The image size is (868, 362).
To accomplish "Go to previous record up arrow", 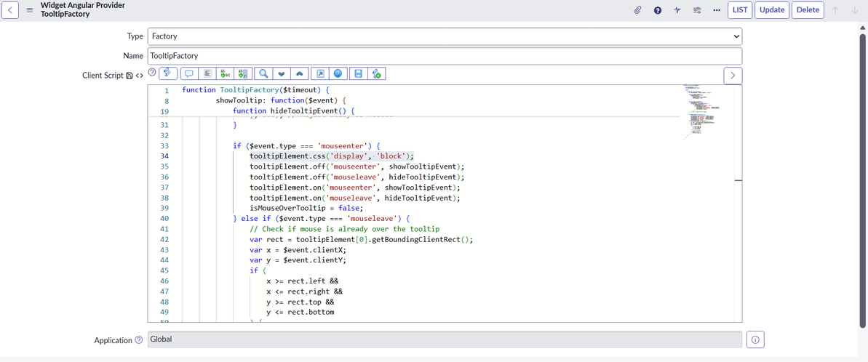I will (x=836, y=10).
